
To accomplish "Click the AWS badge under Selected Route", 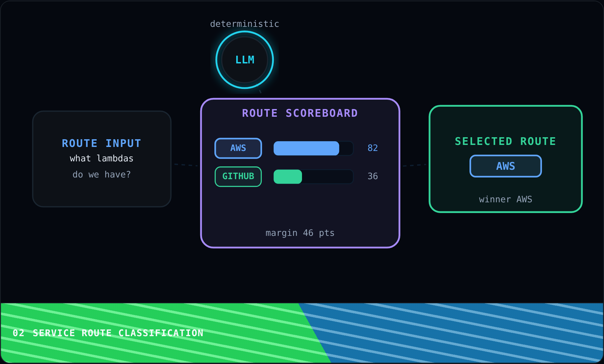I will [x=506, y=166].
